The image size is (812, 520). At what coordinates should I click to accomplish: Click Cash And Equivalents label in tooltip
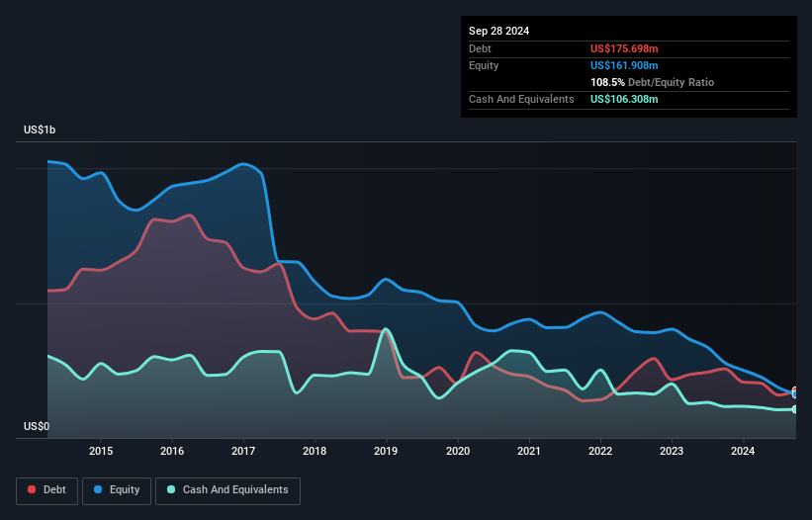click(521, 99)
